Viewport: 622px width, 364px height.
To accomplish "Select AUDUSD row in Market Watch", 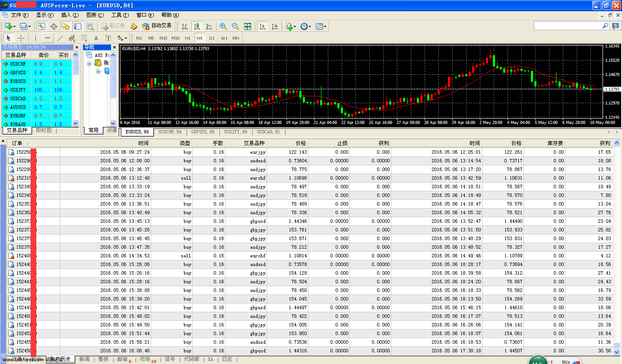I will click(x=36, y=107).
